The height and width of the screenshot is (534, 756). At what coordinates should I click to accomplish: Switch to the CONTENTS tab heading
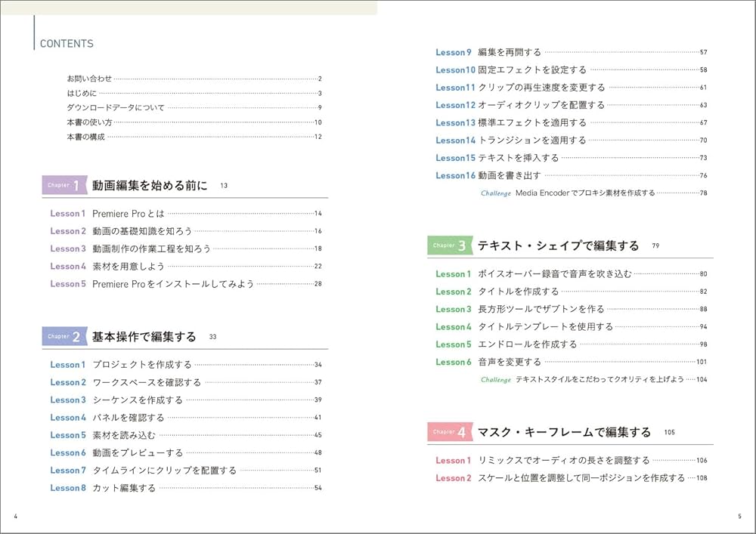click(66, 43)
